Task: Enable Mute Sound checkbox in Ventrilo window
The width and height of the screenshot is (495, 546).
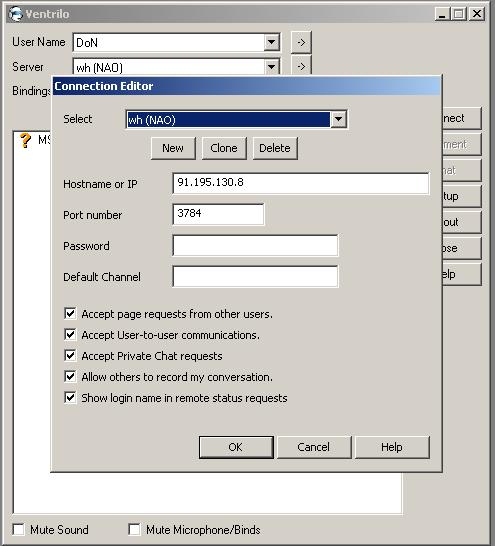Action: 18,530
